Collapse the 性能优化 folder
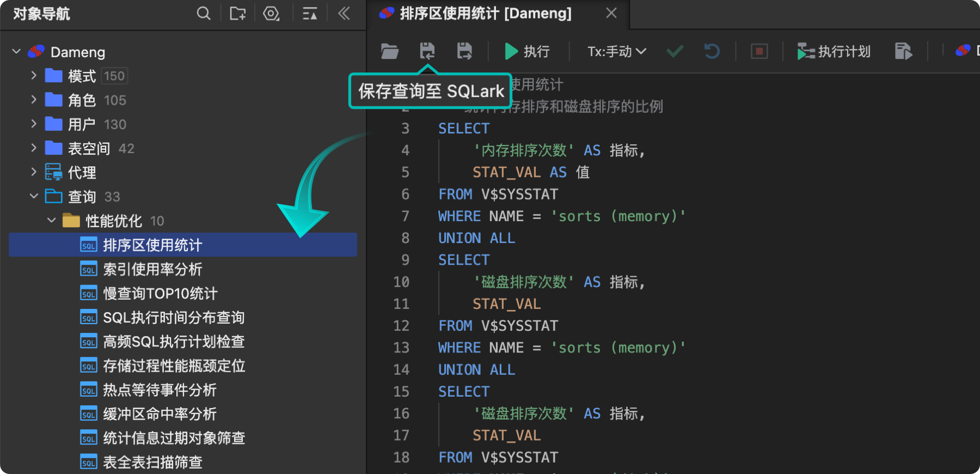Screen dimensions: 980x474 click(52, 221)
